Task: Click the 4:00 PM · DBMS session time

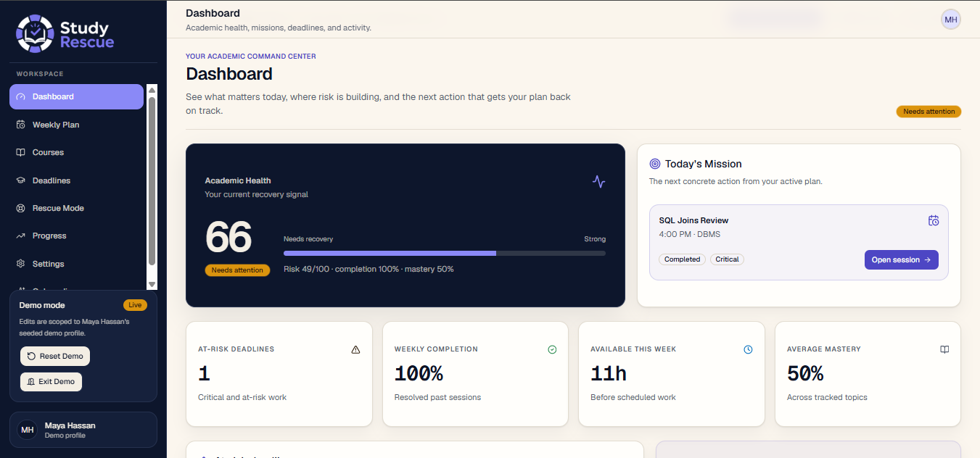Action: 689,234
